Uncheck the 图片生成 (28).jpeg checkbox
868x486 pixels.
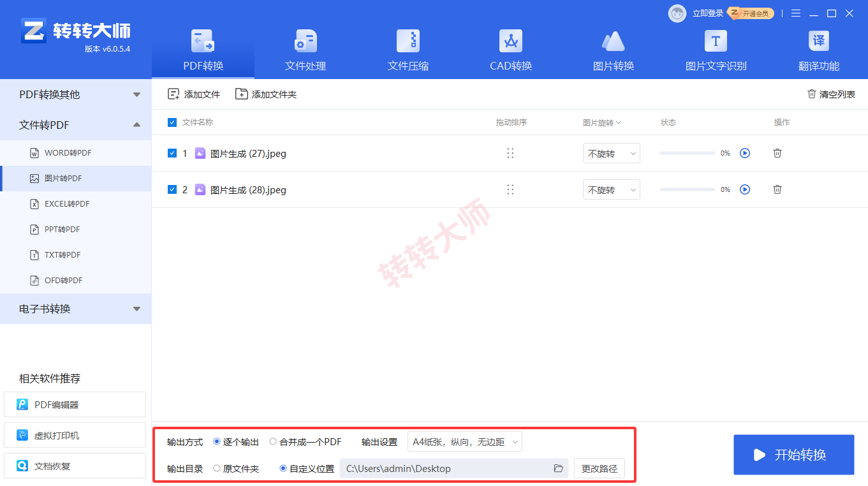pyautogui.click(x=172, y=189)
